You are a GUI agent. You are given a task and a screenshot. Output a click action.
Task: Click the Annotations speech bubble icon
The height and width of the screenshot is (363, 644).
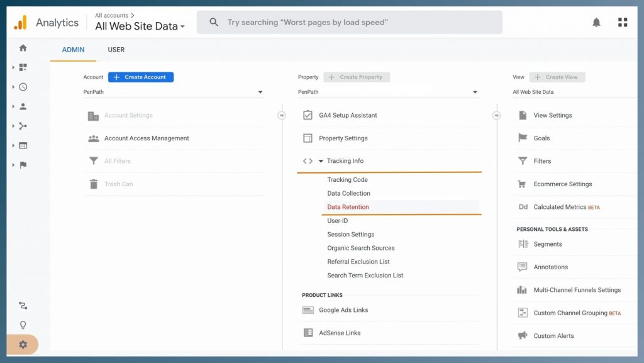pos(523,267)
